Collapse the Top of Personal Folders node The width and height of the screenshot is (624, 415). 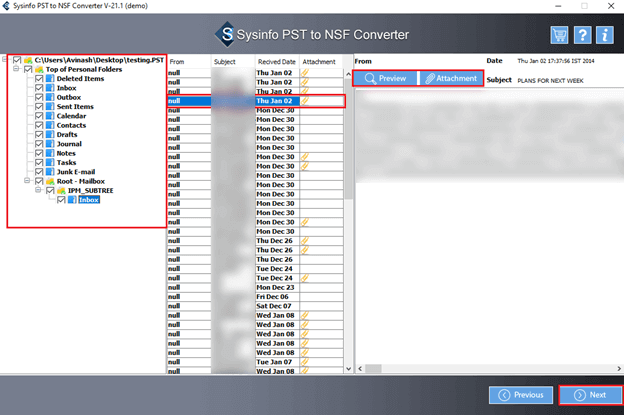16,69
